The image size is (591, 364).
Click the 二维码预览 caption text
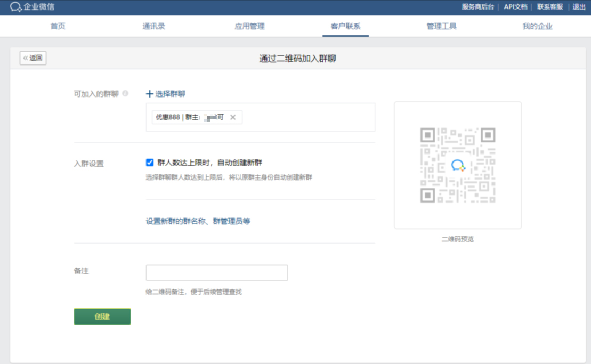click(458, 239)
